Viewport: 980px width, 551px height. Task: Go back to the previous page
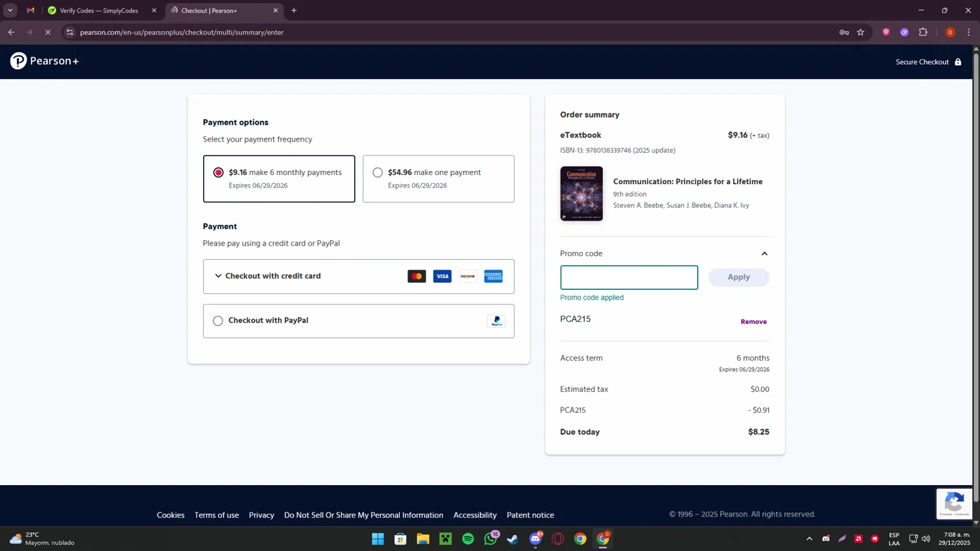point(11,32)
